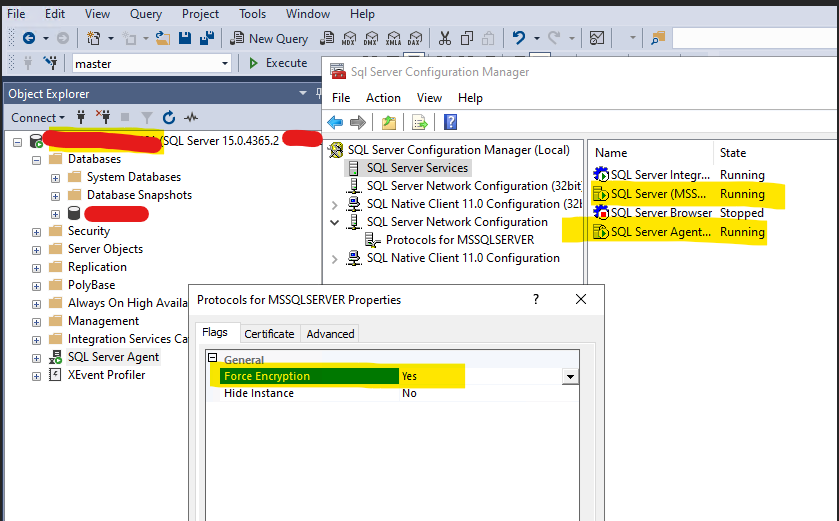Viewport: 839px width, 521px height.
Task: Open the Action menu in Configuration Manager
Action: pyautogui.click(x=383, y=98)
